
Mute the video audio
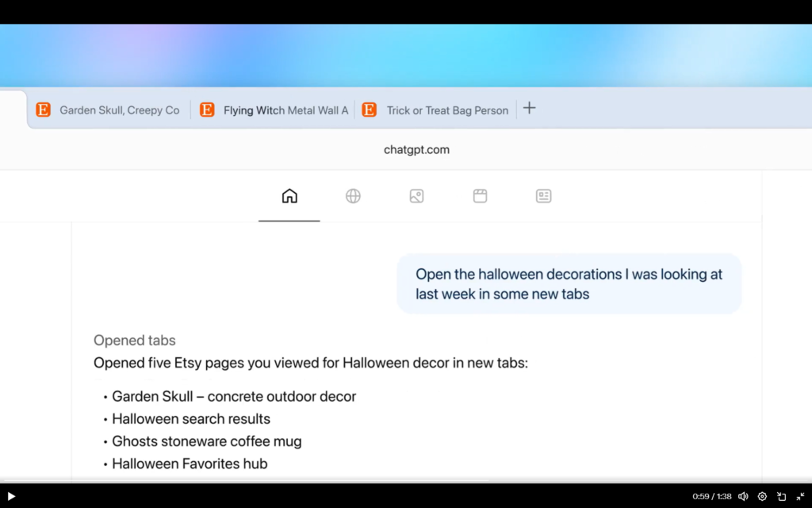click(743, 496)
